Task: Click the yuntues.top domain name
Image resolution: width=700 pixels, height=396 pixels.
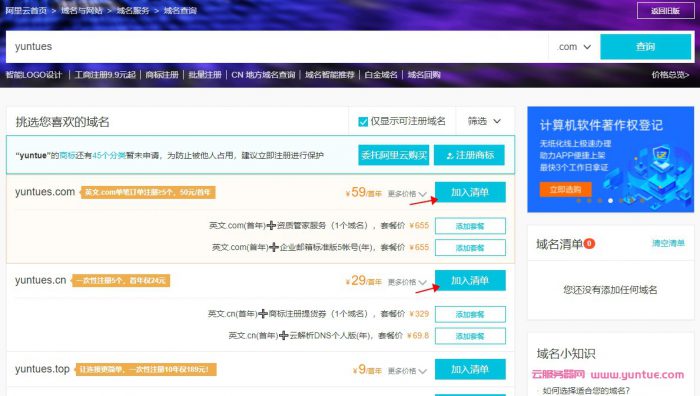Action: point(42,369)
